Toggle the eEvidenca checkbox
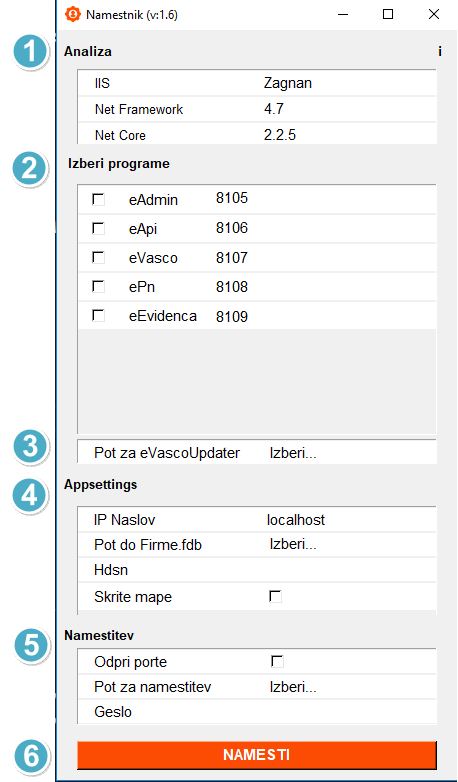Image resolution: width=458 pixels, height=782 pixels. (98, 316)
